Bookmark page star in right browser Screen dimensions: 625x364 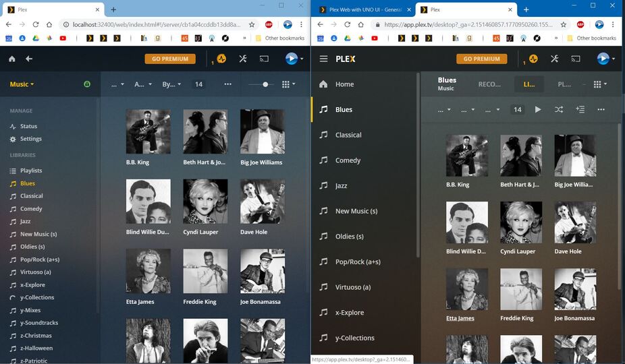pos(563,25)
